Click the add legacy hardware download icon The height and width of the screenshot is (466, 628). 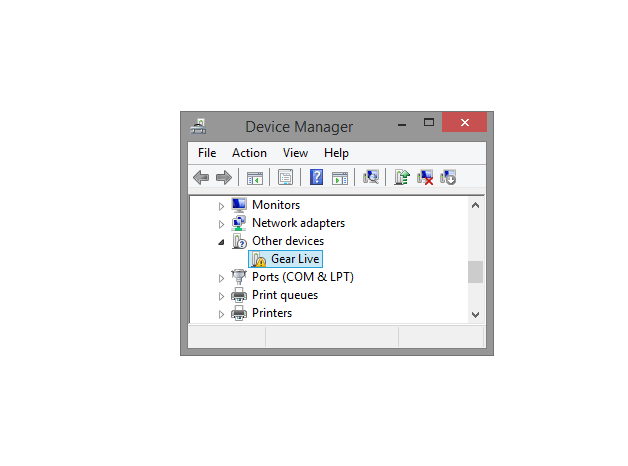click(x=448, y=177)
